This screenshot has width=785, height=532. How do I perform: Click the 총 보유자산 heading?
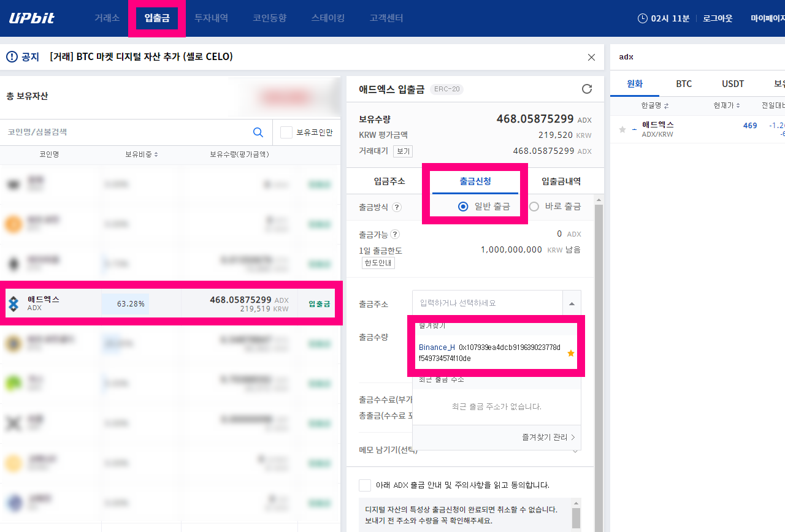[x=27, y=96]
